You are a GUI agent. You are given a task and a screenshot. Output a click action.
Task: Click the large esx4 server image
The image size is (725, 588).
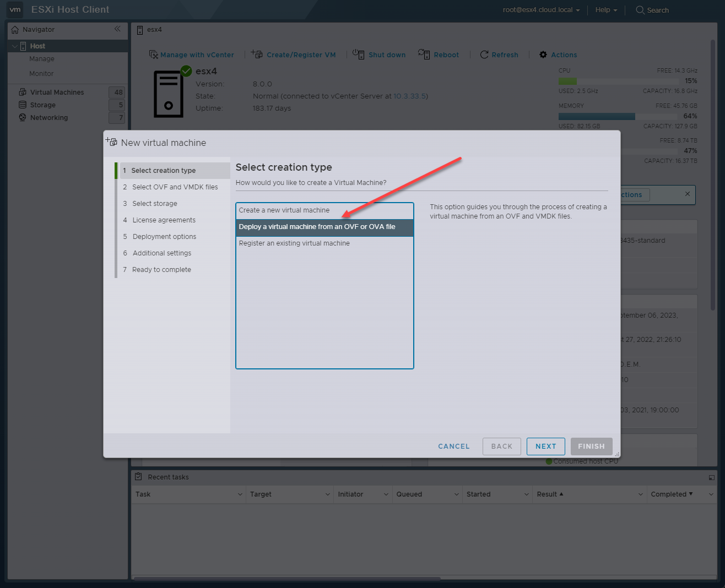point(169,94)
